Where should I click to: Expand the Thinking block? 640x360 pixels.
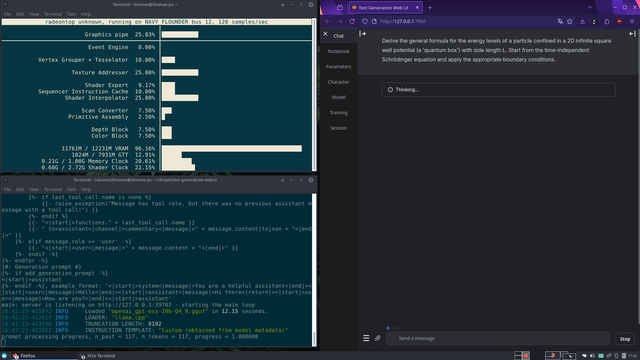coord(498,89)
